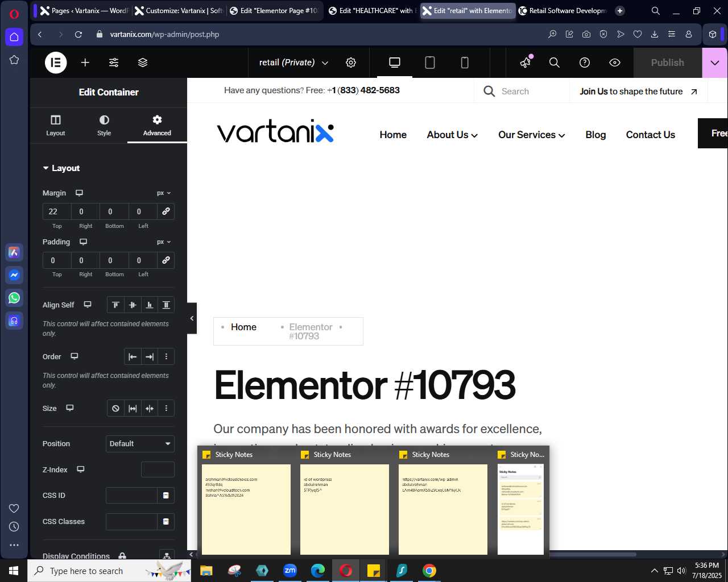Click Home navigation link
Screen dimensions: 728x582
click(x=393, y=135)
